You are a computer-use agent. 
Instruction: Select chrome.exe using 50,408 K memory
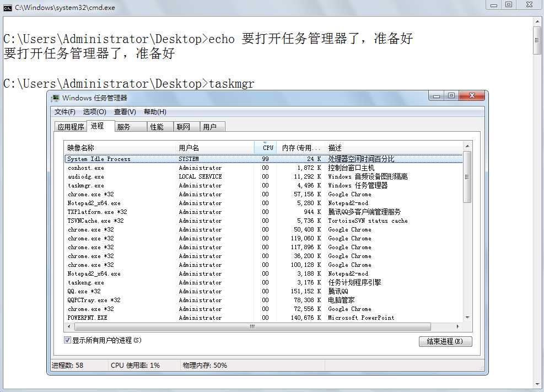[x=263, y=230]
